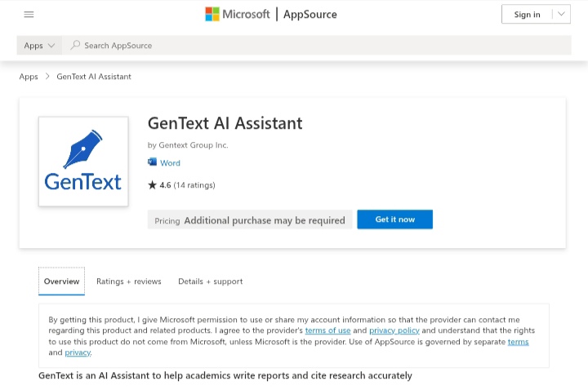
Task: Open the Details + support tab
Action: pyautogui.click(x=211, y=281)
